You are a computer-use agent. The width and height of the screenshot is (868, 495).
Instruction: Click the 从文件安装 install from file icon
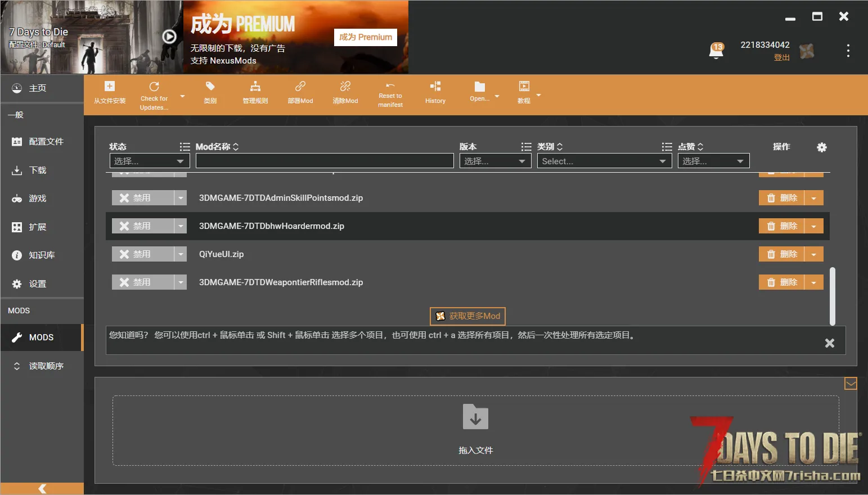tap(110, 87)
